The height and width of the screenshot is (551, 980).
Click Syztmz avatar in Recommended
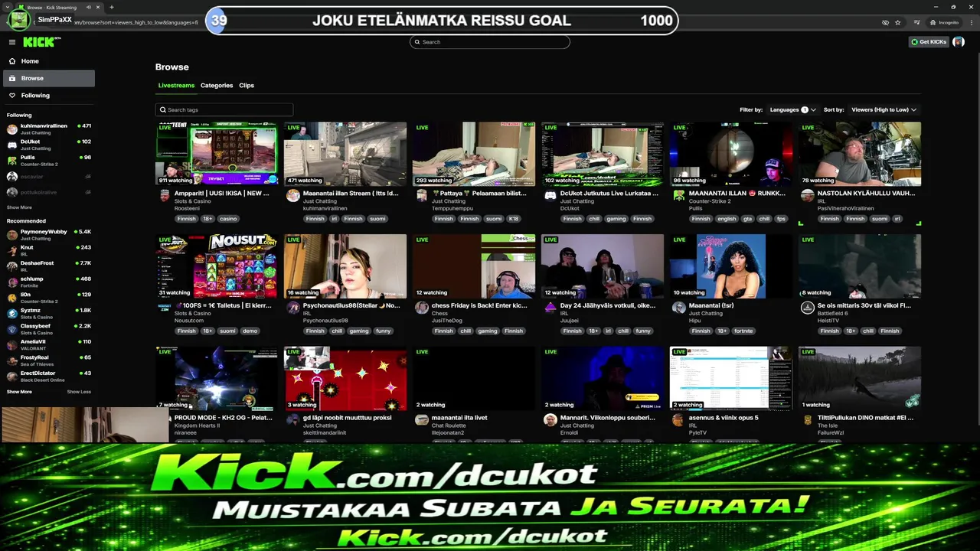pyautogui.click(x=12, y=313)
